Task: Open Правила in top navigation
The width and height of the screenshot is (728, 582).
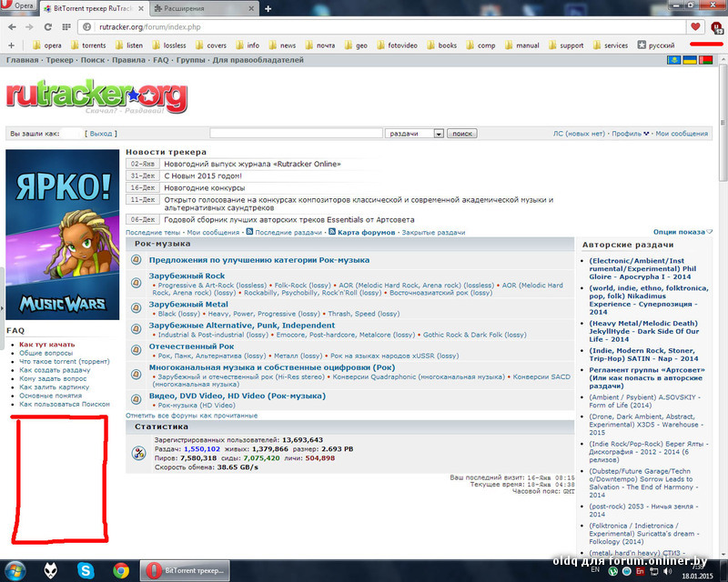Action: 128,60
